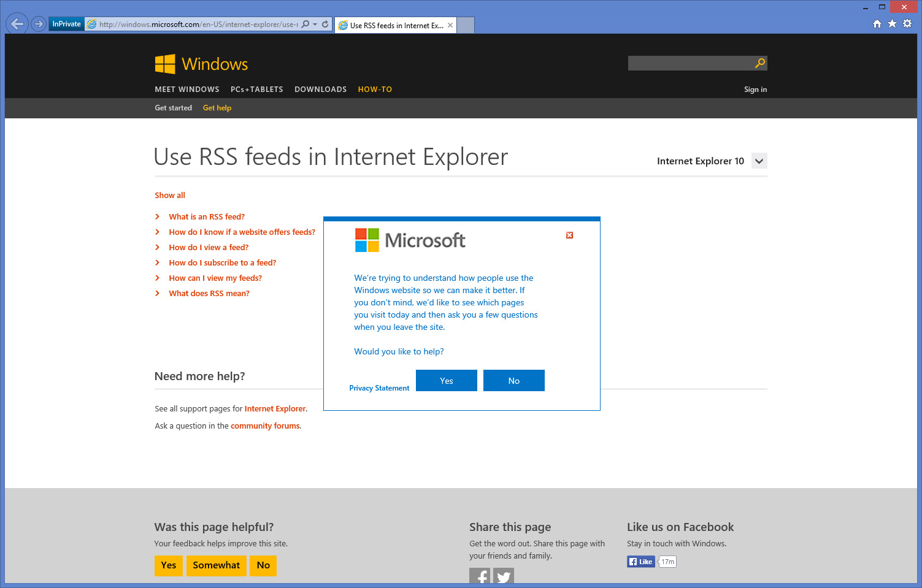Close the 'Use RSS feeds' browser tab
Screen dimensions: 922x588
pyautogui.click(x=450, y=25)
